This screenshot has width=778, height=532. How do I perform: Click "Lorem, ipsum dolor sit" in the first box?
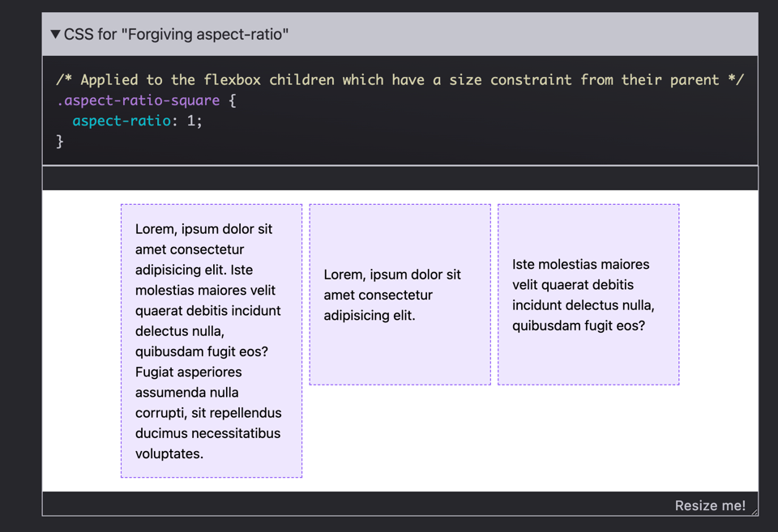point(203,229)
